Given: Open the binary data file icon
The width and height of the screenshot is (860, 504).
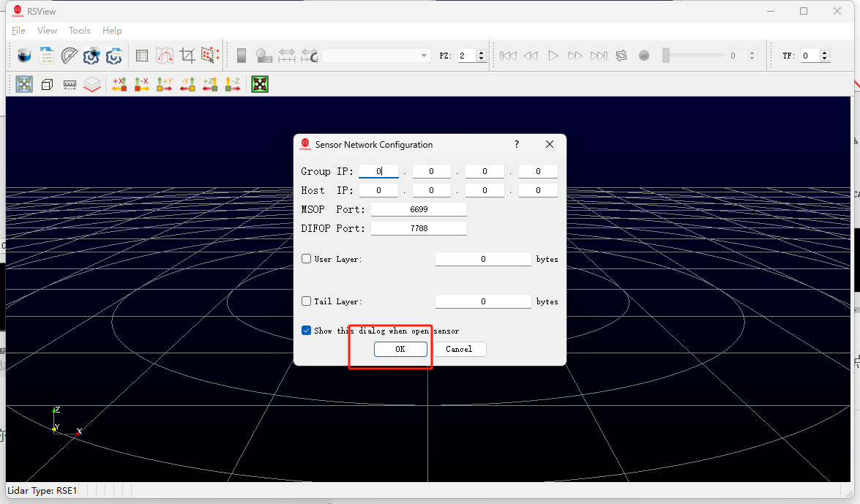Looking at the screenshot, I should (47, 56).
